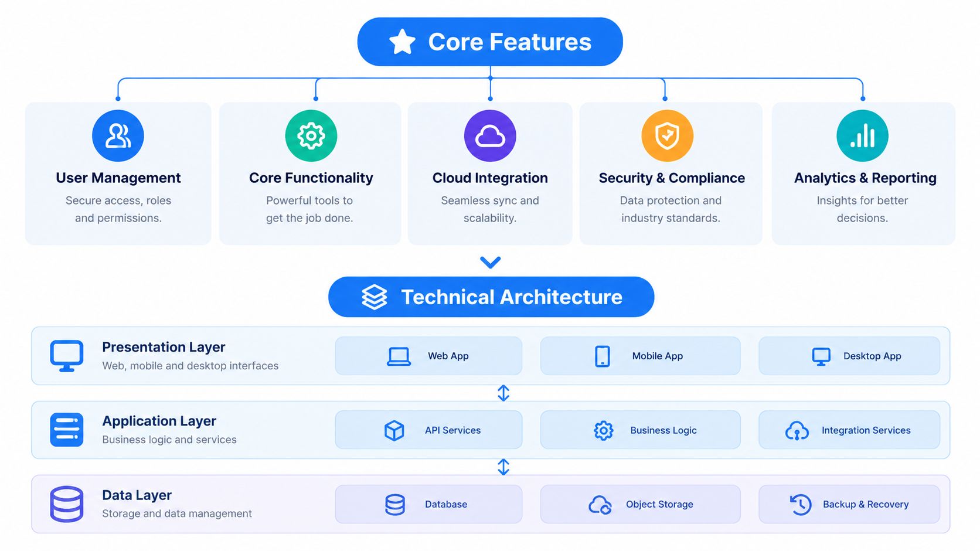Viewport: 980px width, 551px height.
Task: Select the Database tile
Action: point(428,504)
